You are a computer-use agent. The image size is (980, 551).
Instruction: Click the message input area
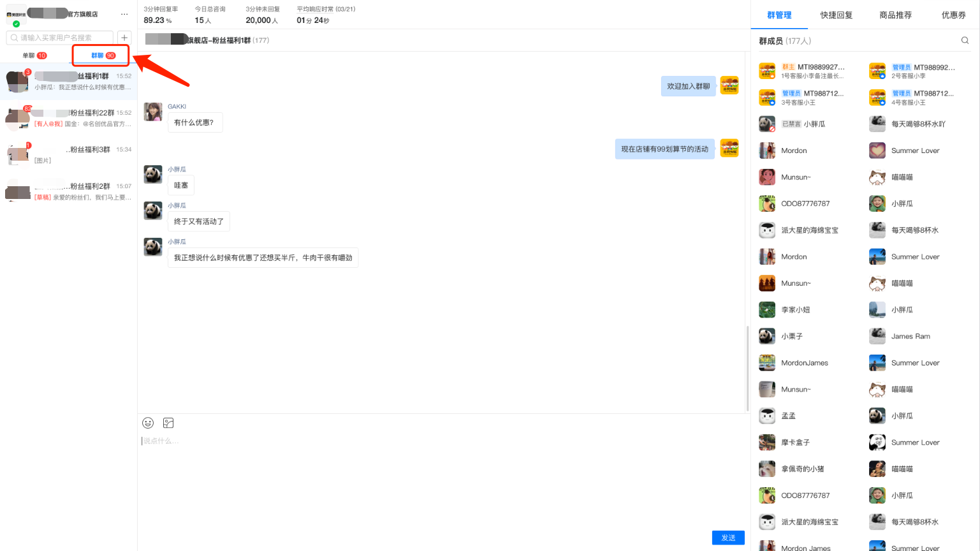440,472
